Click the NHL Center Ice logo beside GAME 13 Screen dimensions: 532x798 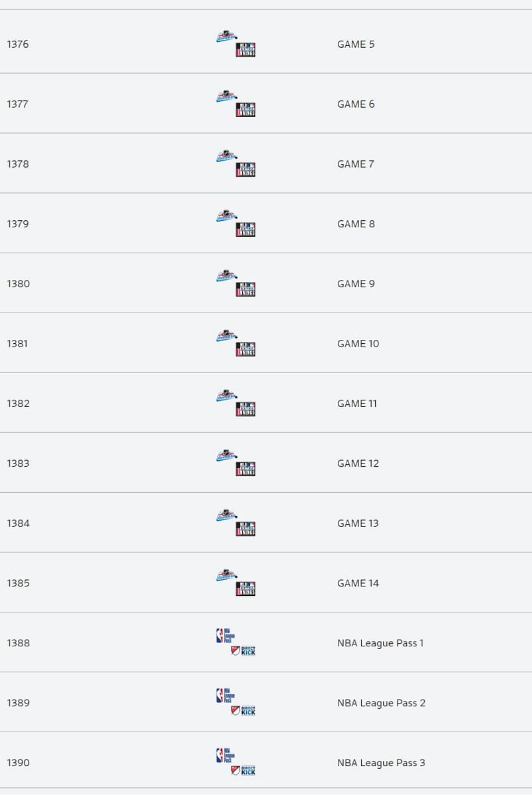pyautogui.click(x=226, y=517)
